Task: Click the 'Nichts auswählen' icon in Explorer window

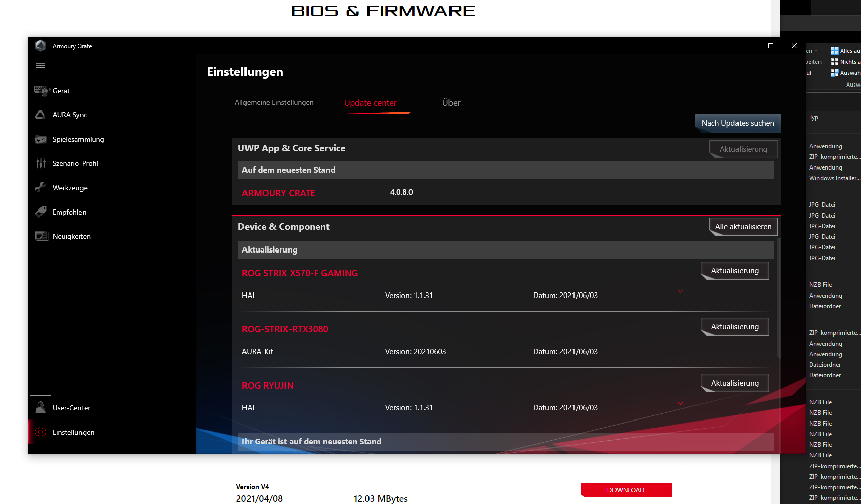Action: (x=835, y=62)
